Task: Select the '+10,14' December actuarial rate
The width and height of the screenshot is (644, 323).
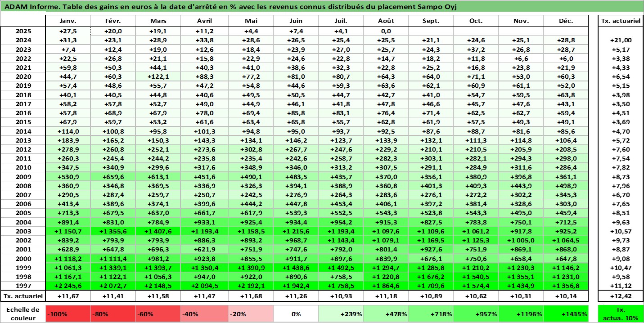Action: click(566, 296)
